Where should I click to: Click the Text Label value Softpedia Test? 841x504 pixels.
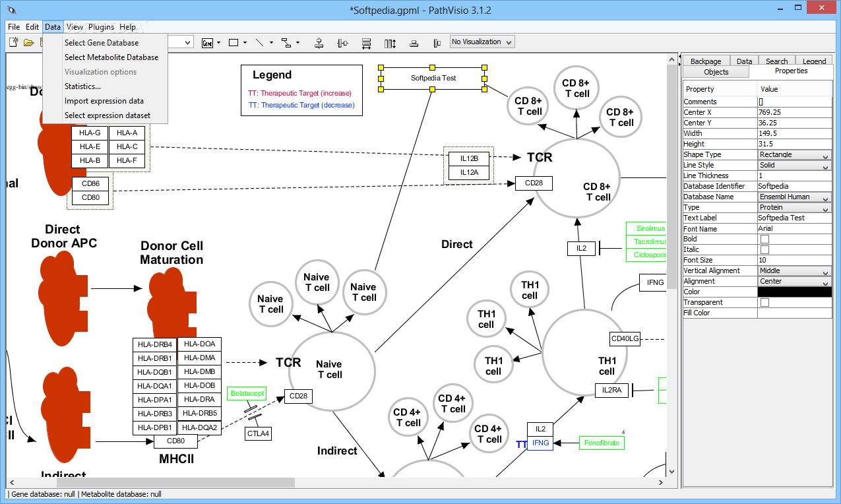pos(794,218)
